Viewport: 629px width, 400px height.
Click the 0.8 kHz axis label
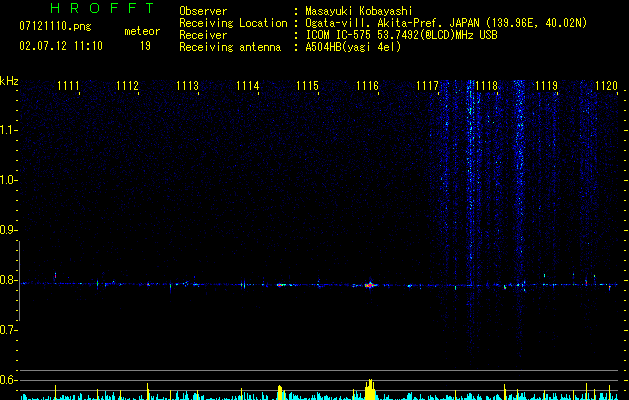click(8, 280)
